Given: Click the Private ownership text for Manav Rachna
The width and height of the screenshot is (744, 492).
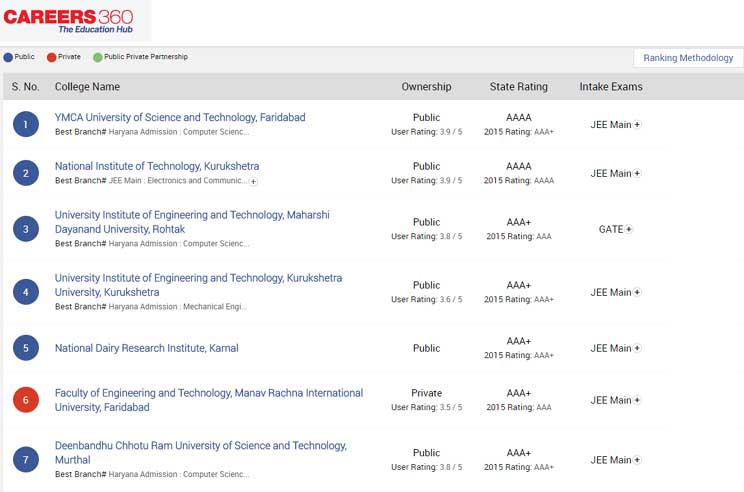Looking at the screenshot, I should [x=427, y=393].
